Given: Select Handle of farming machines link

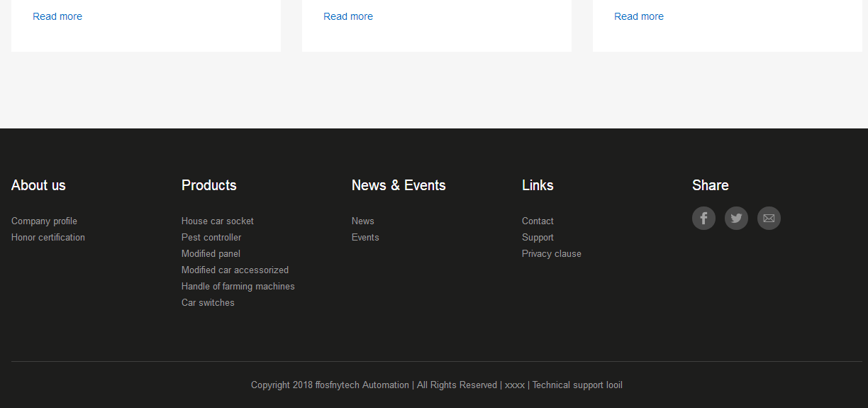Looking at the screenshot, I should (238, 287).
